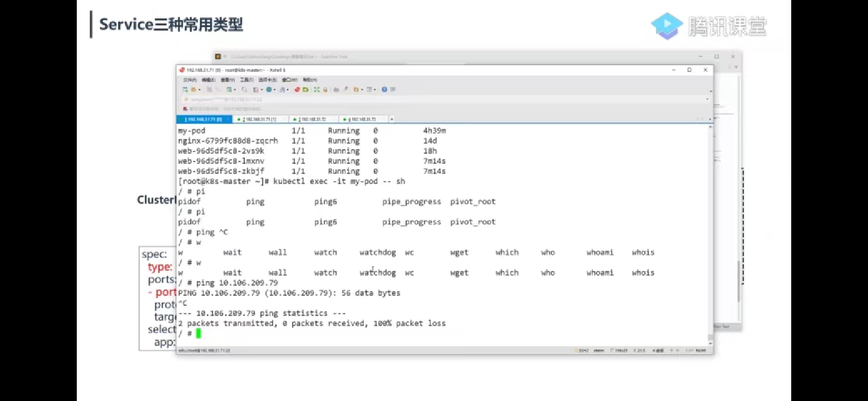Minimize the Xshell 6 window

[674, 70]
